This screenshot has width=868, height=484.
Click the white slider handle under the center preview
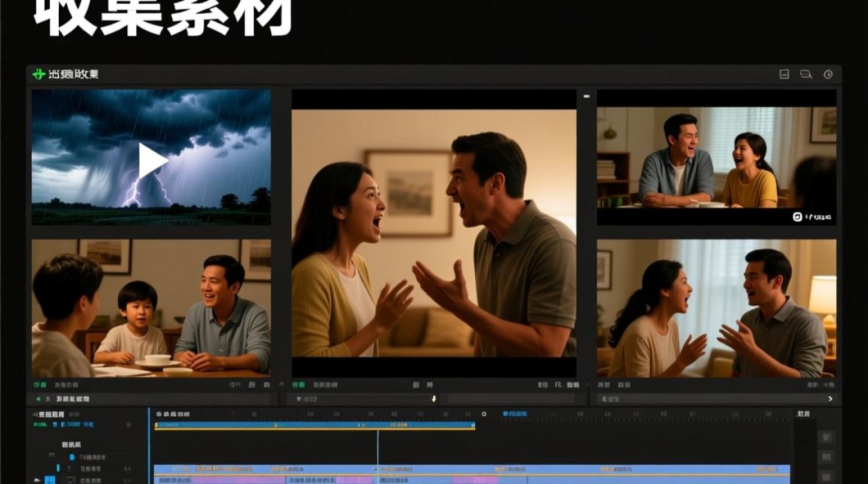click(x=434, y=399)
